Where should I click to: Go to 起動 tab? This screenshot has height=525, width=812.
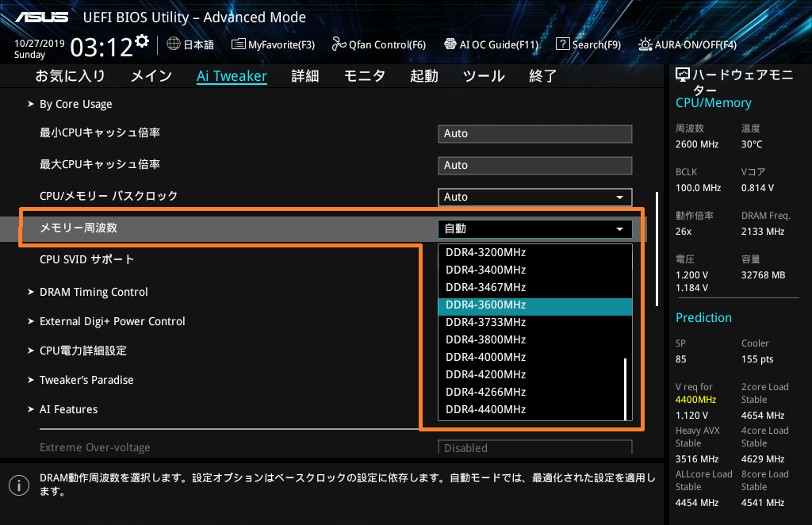(x=424, y=76)
